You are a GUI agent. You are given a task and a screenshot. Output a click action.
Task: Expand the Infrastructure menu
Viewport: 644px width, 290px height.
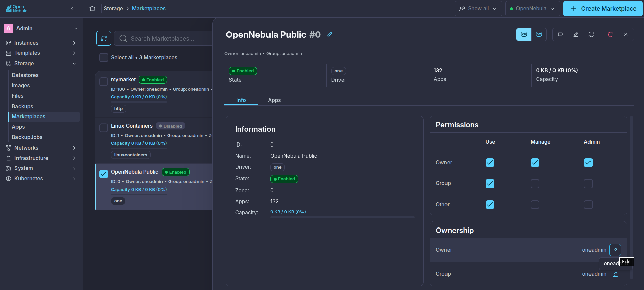[x=41, y=158]
